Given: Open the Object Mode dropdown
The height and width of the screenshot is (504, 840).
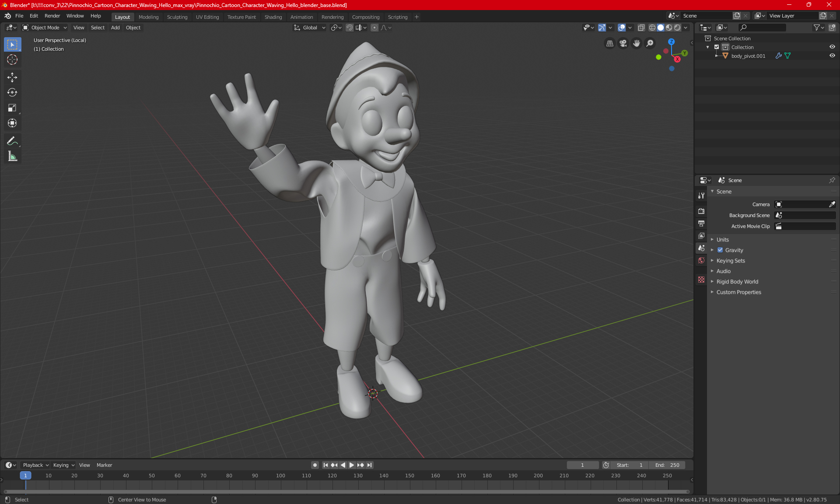Looking at the screenshot, I should point(45,28).
